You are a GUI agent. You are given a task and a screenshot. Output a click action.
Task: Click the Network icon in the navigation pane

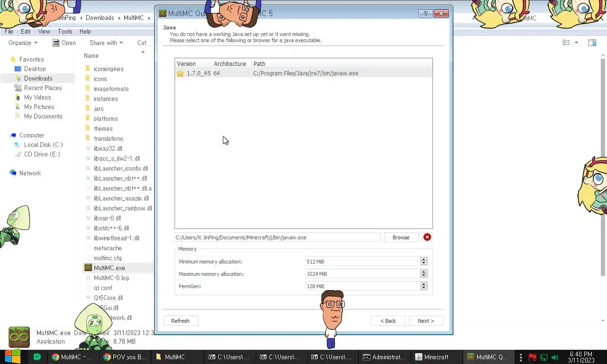[x=13, y=173]
